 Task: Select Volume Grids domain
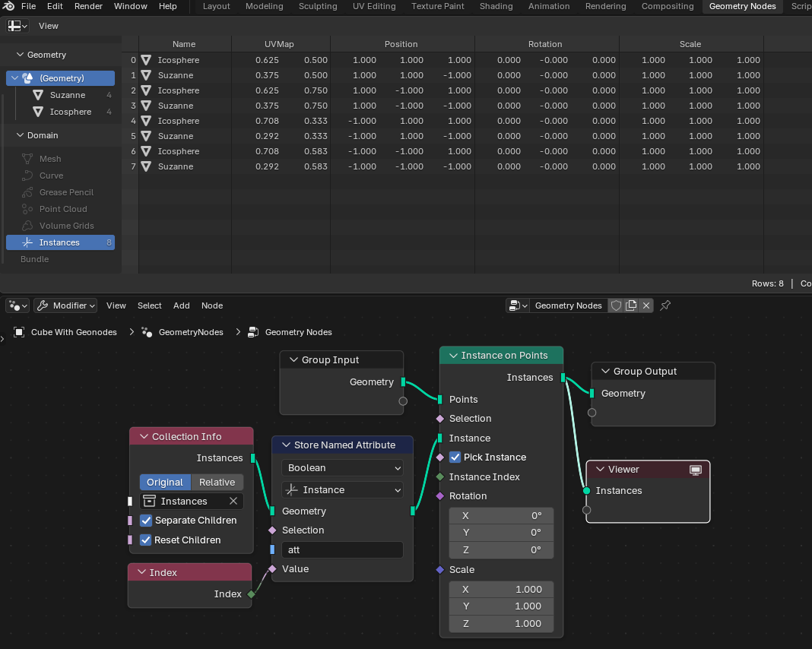(66, 226)
